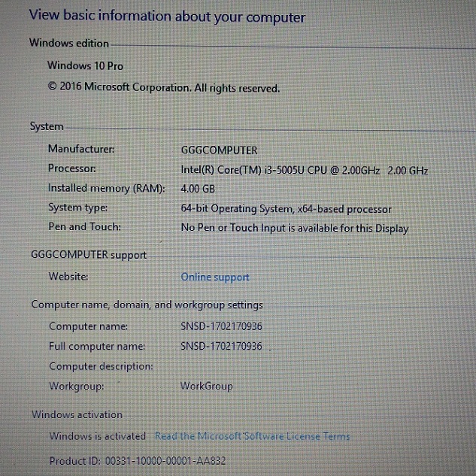476x476 pixels.
Task: Click the 'Windows edition' section header
Action: click(69, 43)
